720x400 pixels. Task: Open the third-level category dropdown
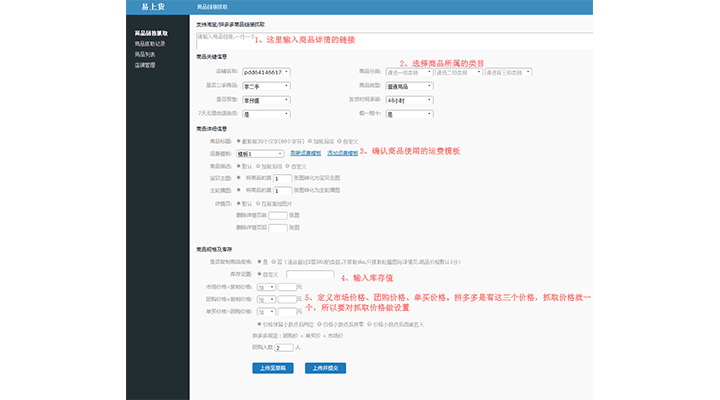click(x=508, y=72)
